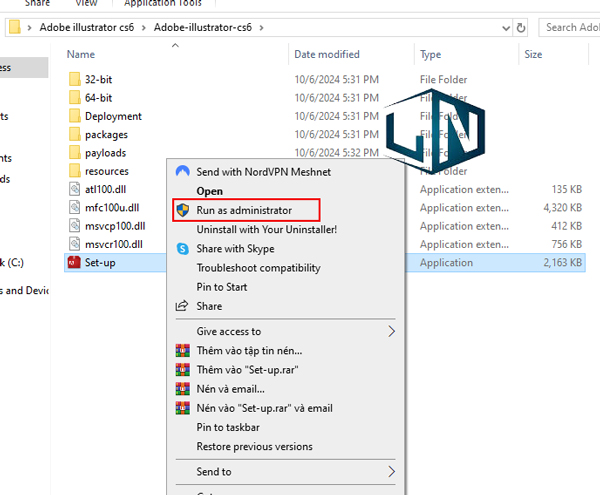The height and width of the screenshot is (495, 600).
Task: Select 'Open' in the context menu
Action: click(x=209, y=191)
